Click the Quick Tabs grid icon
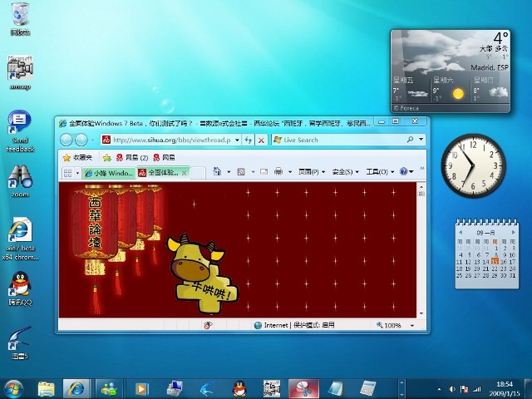Screen dimensions: 532x399 coord(67,173)
